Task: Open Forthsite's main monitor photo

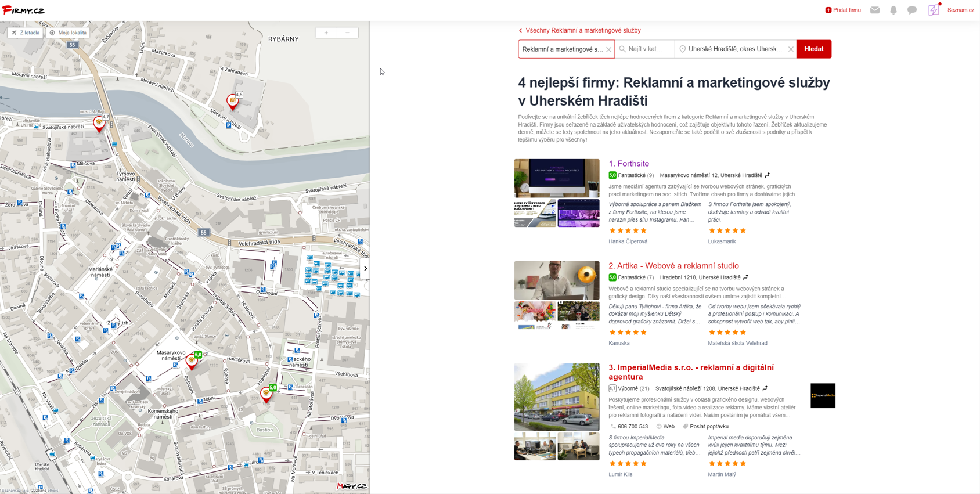Action: [x=557, y=178]
